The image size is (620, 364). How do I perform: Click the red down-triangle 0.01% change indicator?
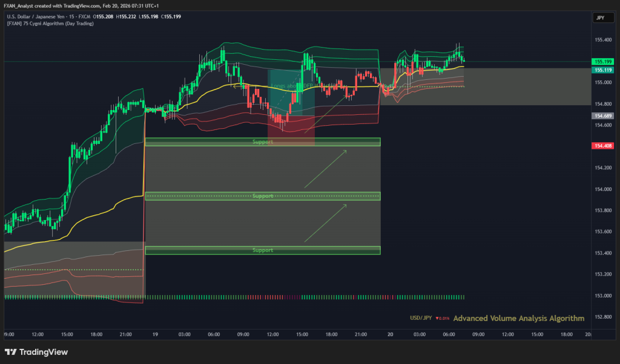click(441, 319)
